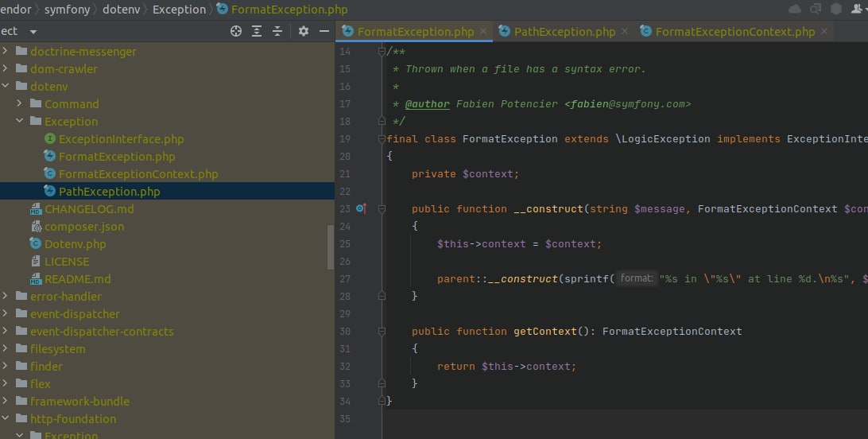Select LICENSE file

[x=67, y=262]
